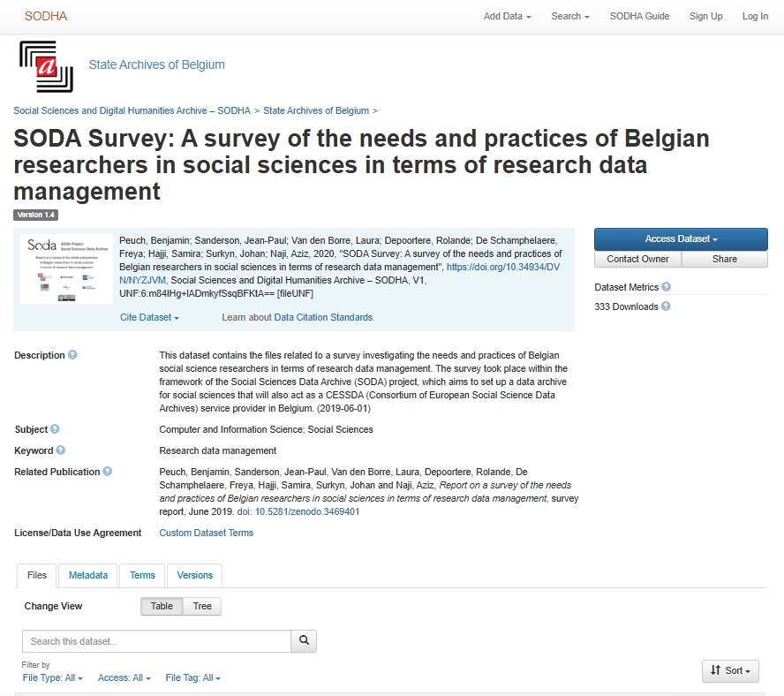Click the Dataset Metrics help icon

click(667, 287)
